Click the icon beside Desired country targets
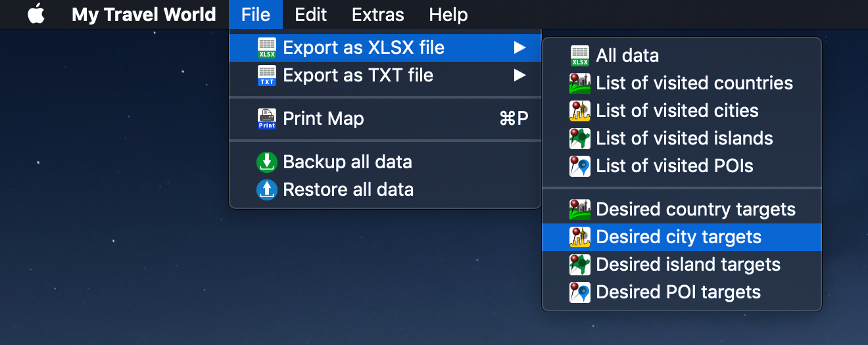868x345 pixels. (x=580, y=210)
